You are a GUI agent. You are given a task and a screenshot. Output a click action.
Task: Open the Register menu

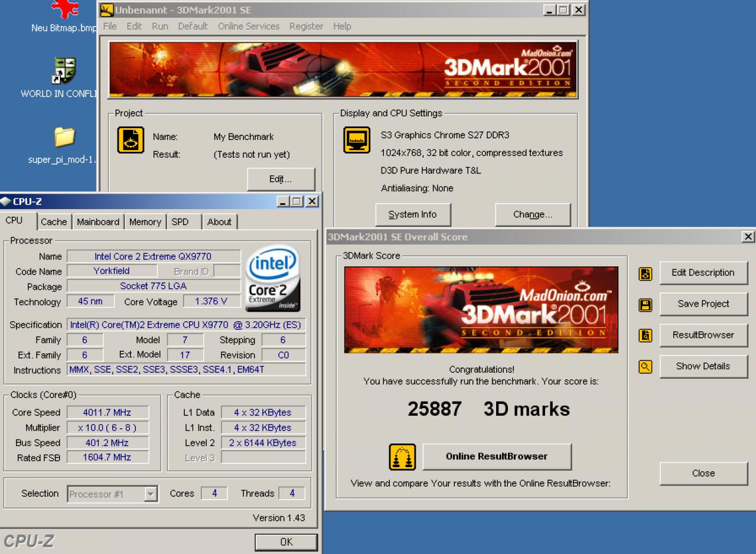tap(306, 26)
